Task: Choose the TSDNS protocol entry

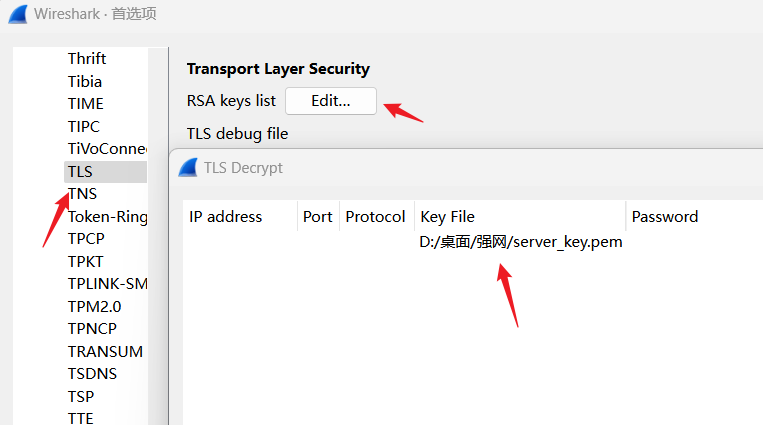Action: coord(92,374)
